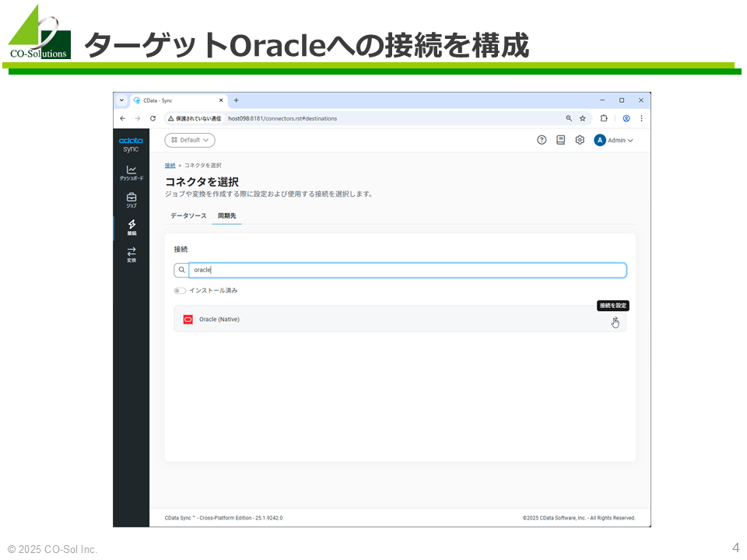The height and width of the screenshot is (560, 747).
Task: Open the browser three-dot menu
Action: click(642, 118)
